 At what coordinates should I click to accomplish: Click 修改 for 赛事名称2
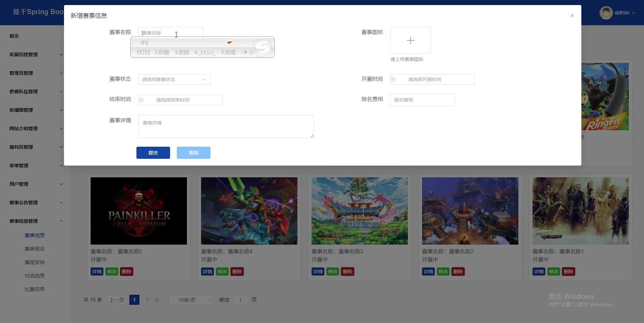tap(443, 272)
